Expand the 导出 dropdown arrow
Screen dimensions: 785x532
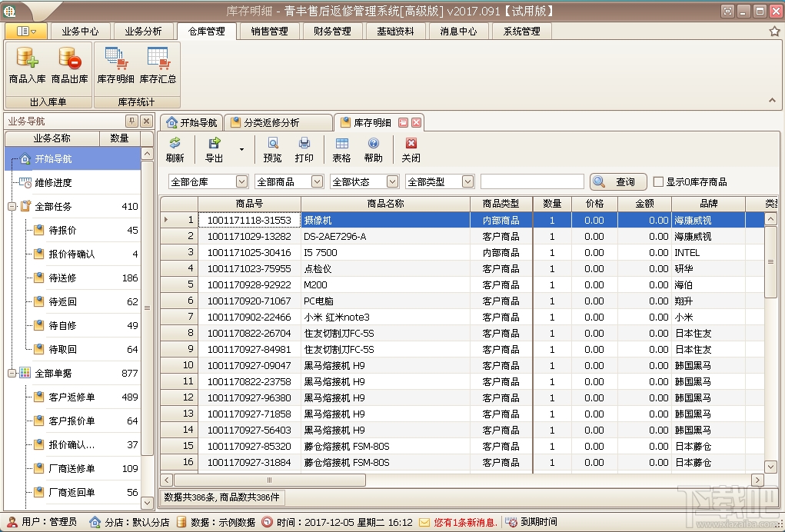point(243,148)
